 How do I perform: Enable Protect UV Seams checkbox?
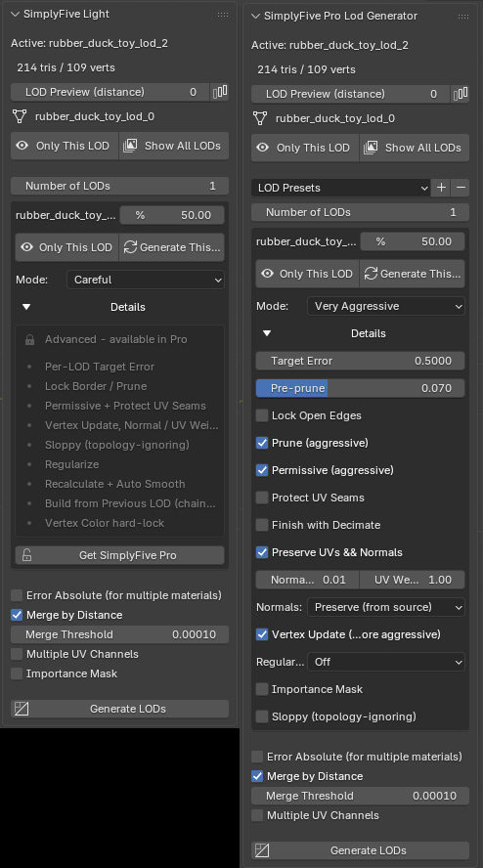262,498
